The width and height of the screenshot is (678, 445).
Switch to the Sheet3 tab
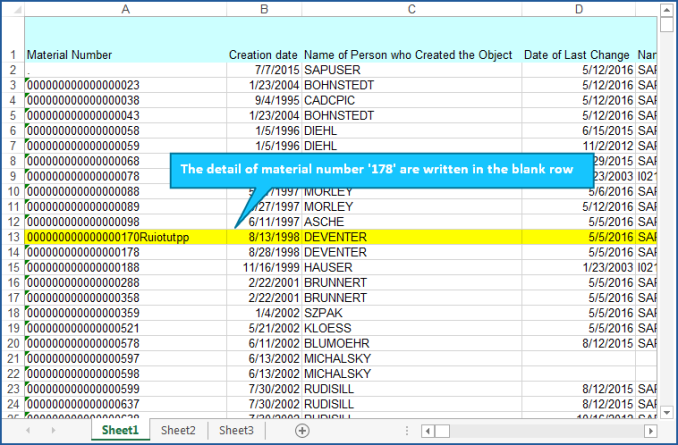(236, 430)
